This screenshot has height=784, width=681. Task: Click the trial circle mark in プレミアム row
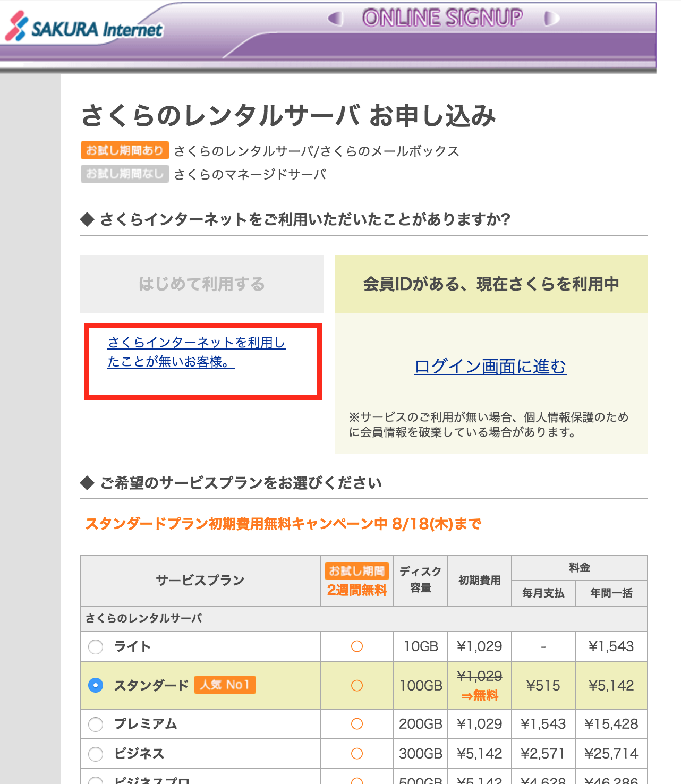click(357, 724)
